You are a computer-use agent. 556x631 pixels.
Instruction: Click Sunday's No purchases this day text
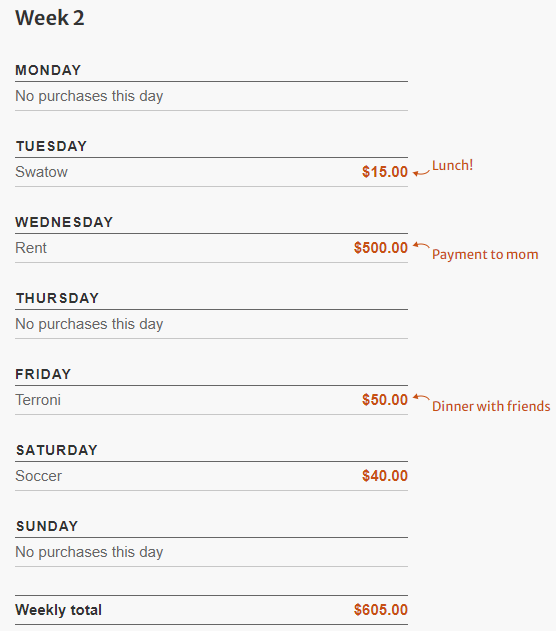pos(89,552)
